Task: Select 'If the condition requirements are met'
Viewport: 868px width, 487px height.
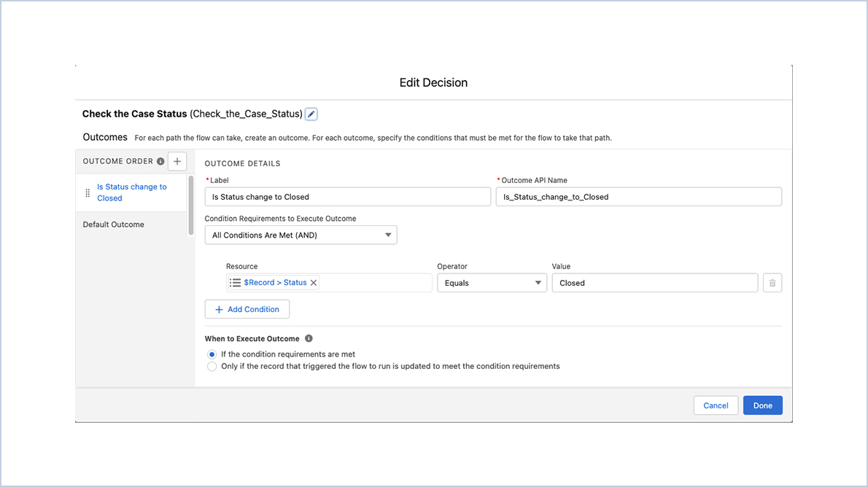Action: (212, 354)
